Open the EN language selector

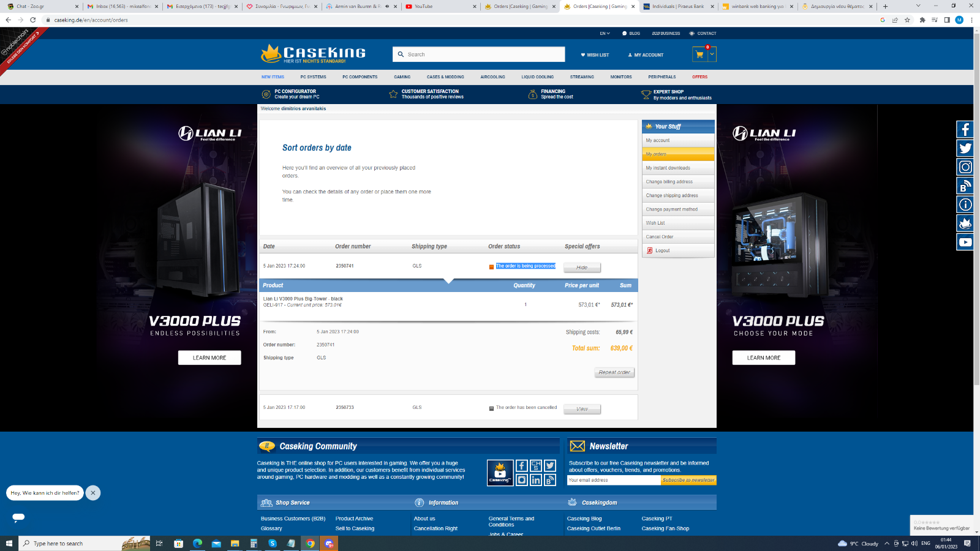(x=605, y=34)
